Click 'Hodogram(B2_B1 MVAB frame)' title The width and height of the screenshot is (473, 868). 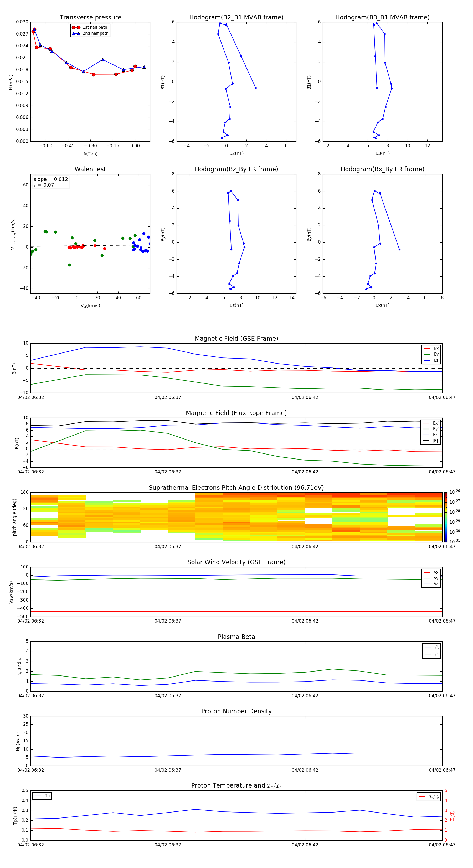[x=236, y=18]
